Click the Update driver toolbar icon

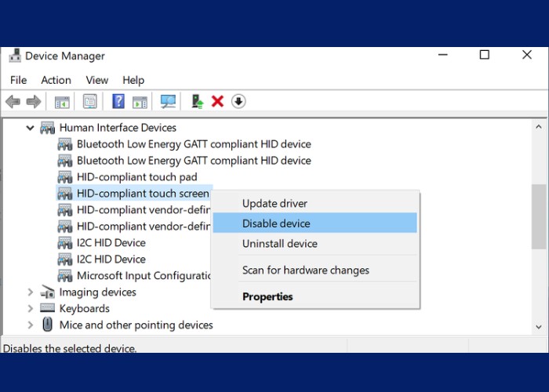point(198,101)
